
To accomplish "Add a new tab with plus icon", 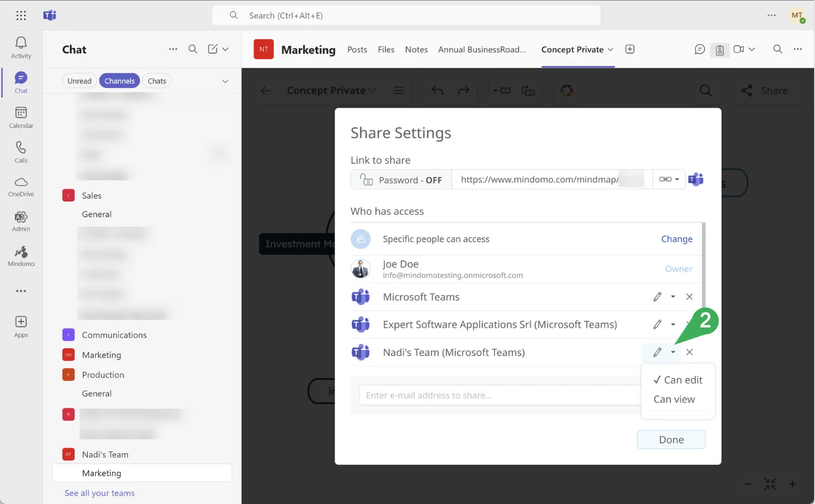I will [630, 49].
